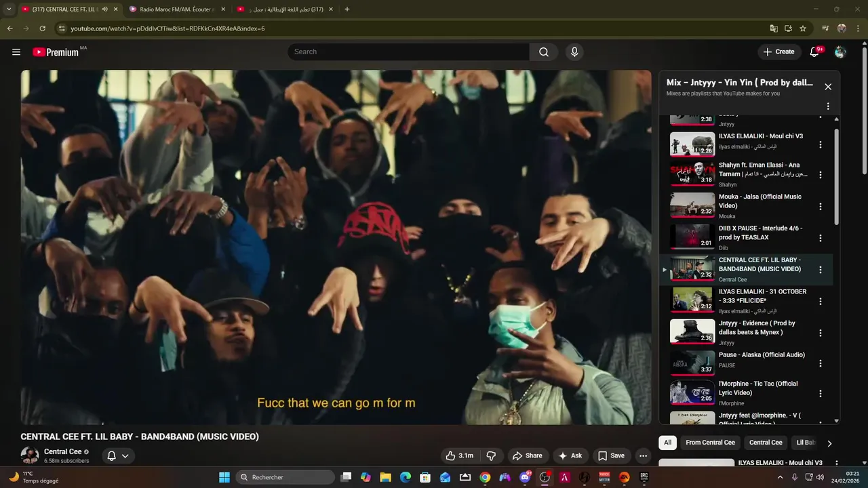Open weather widget showing 11°C
868x488 pixels.
tap(34, 477)
